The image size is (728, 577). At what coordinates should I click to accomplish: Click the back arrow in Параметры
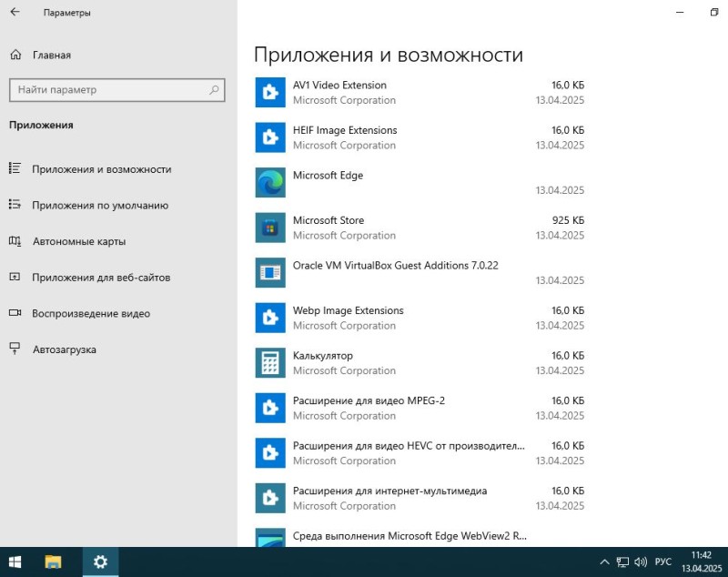15,12
